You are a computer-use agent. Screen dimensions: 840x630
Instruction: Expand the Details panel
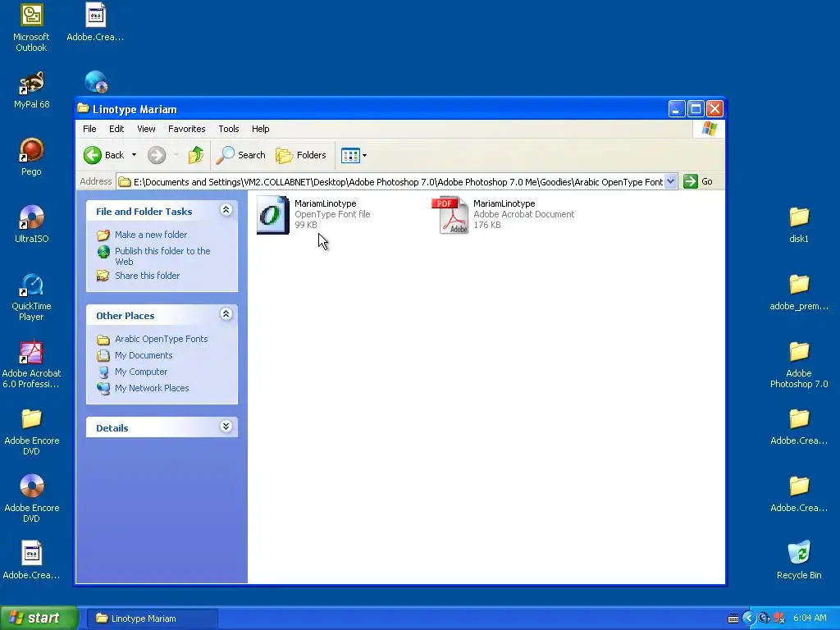pyautogui.click(x=226, y=427)
